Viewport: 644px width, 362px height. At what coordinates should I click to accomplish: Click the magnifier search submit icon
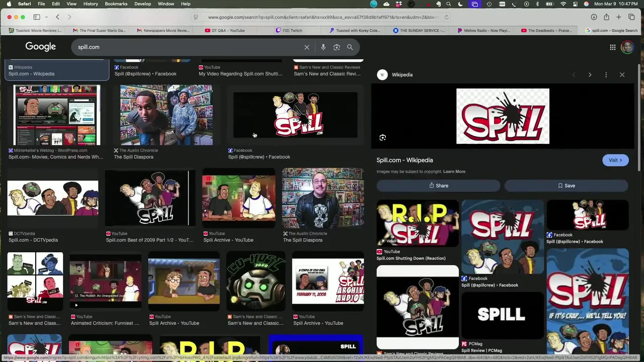350,47
